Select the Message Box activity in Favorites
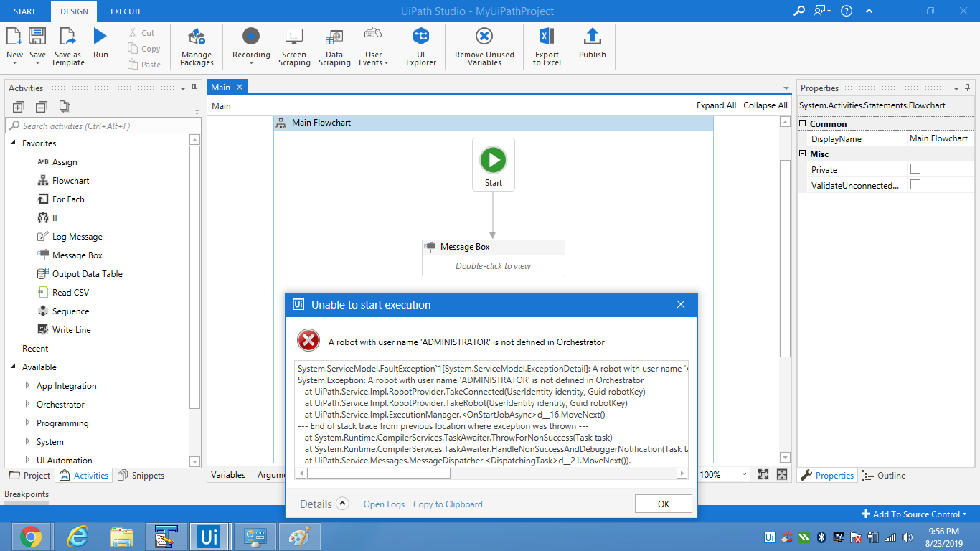The width and height of the screenshot is (980, 551). tap(77, 255)
